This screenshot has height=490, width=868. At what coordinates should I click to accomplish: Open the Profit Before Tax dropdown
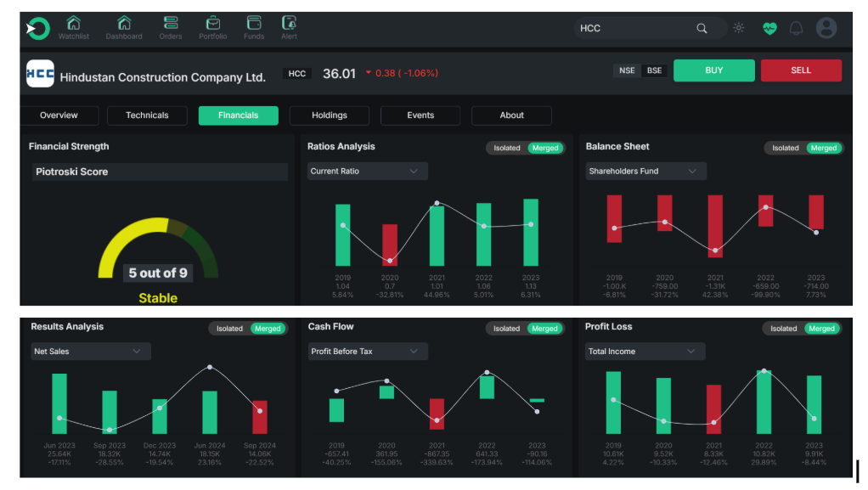click(368, 351)
